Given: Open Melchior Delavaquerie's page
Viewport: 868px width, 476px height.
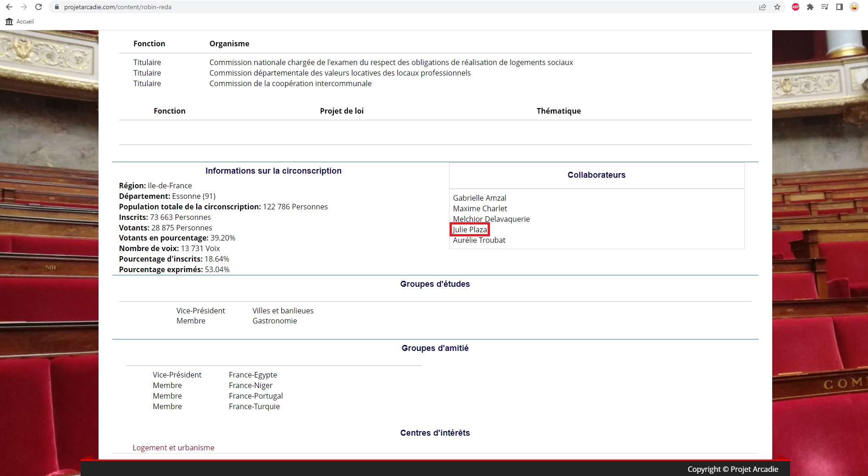Looking at the screenshot, I should click(491, 219).
